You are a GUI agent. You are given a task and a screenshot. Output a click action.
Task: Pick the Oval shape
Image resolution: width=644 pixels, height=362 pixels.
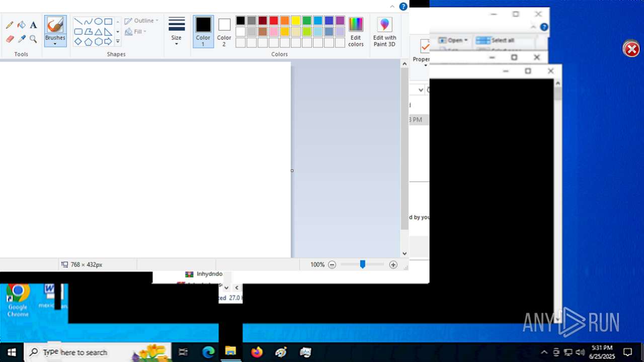pos(98,22)
